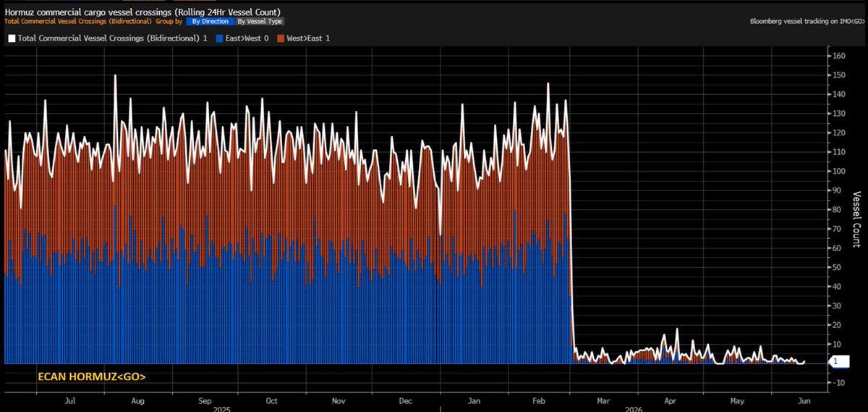Click the Group by label
Image resolution: width=868 pixels, height=412 pixels.
[x=169, y=22]
